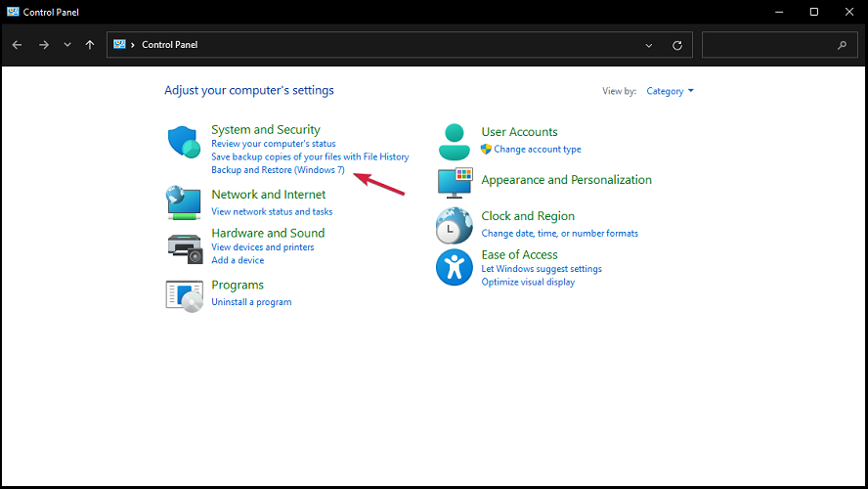Open Clock and Region globe-clock icon

click(x=454, y=225)
